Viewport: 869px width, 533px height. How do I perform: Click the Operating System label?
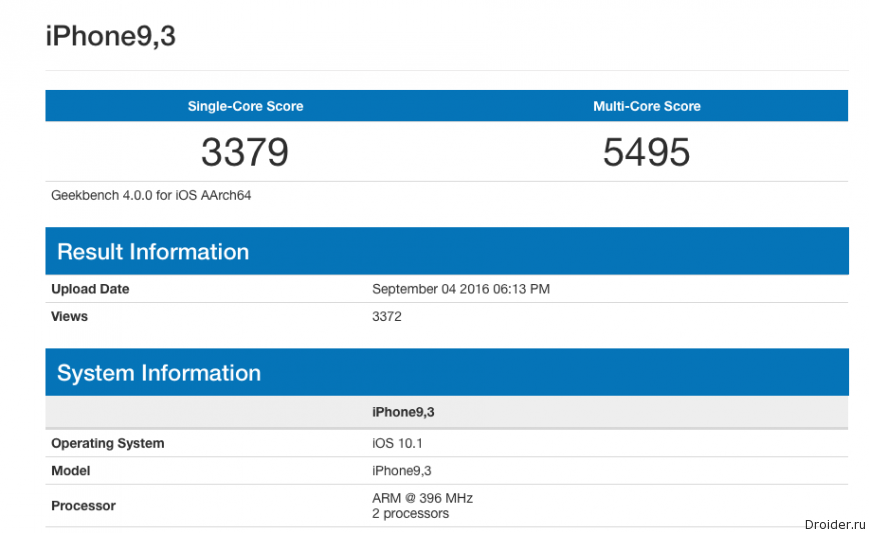(108, 443)
